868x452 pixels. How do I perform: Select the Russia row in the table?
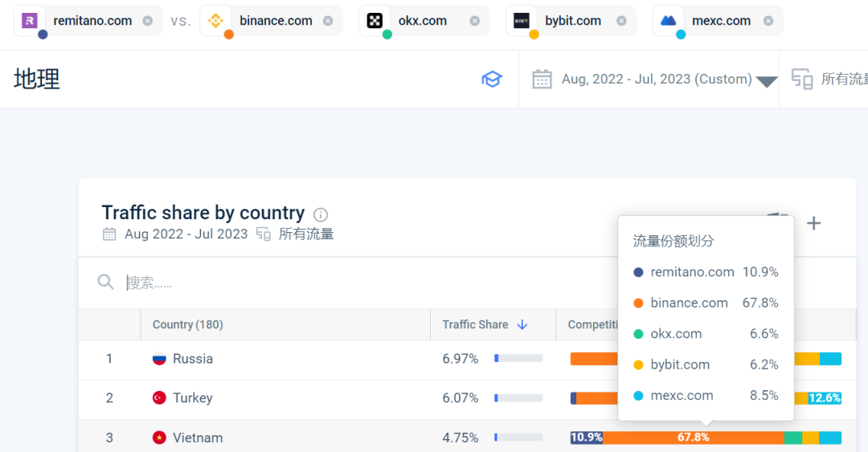click(x=193, y=359)
